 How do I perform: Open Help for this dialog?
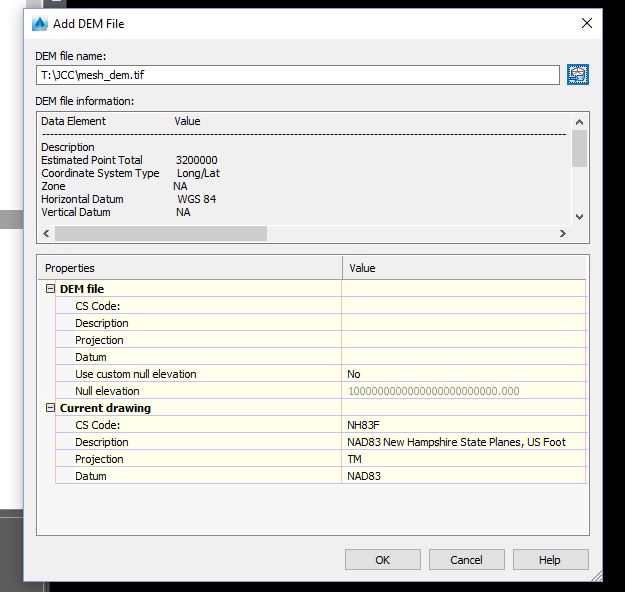550,560
